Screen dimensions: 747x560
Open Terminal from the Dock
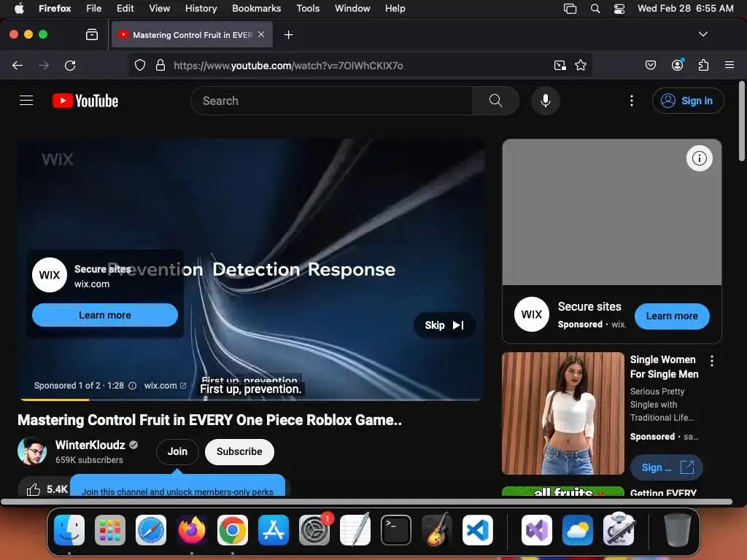pos(395,530)
